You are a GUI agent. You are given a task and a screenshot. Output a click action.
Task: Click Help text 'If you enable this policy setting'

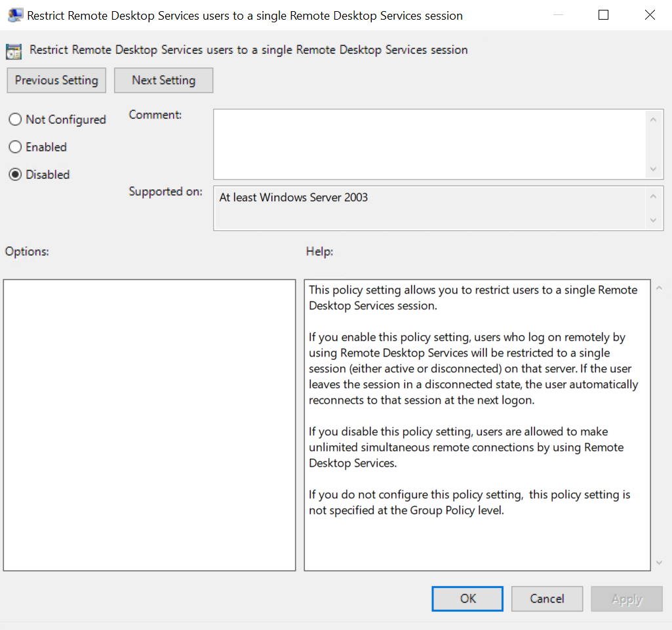[389, 337]
